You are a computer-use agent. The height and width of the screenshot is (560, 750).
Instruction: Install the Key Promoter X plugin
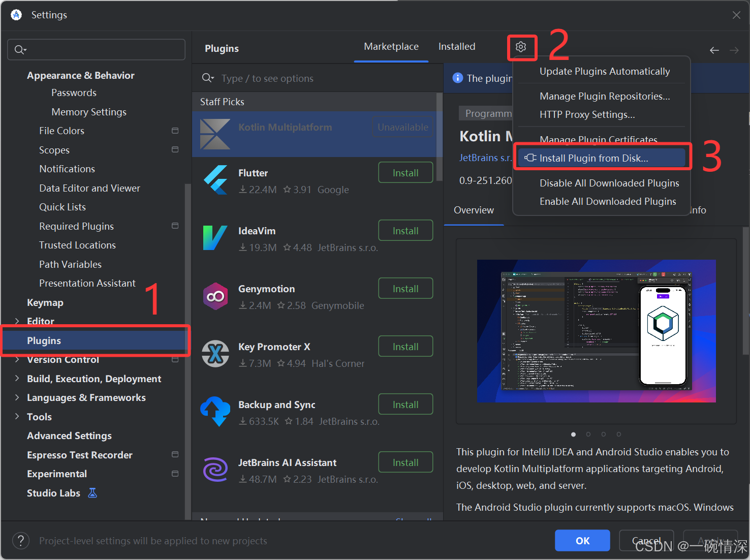coord(405,347)
